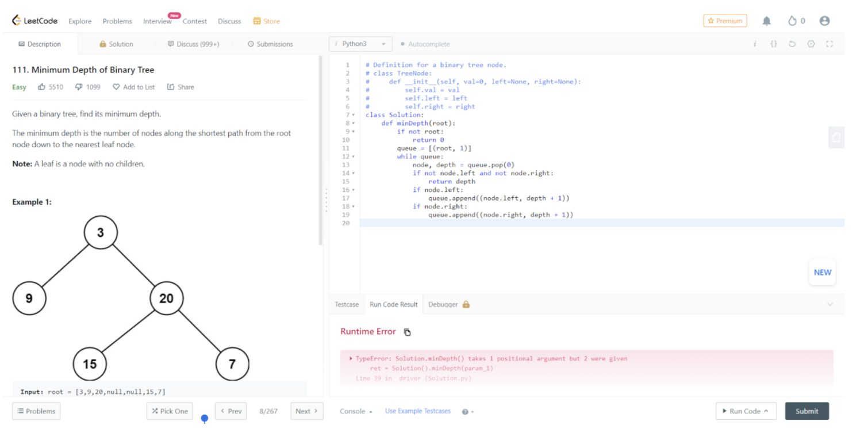868x444 pixels.
Task: Open editor settings gear icon
Action: pyautogui.click(x=811, y=44)
